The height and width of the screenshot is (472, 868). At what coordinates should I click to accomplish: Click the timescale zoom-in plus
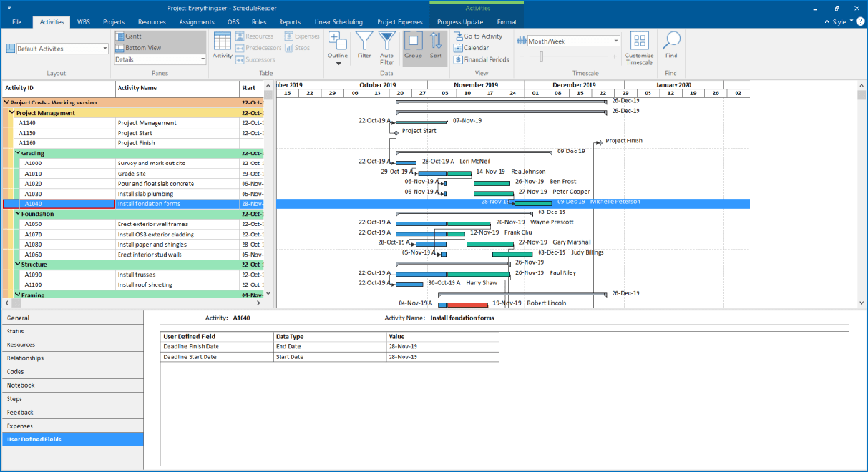tap(616, 56)
